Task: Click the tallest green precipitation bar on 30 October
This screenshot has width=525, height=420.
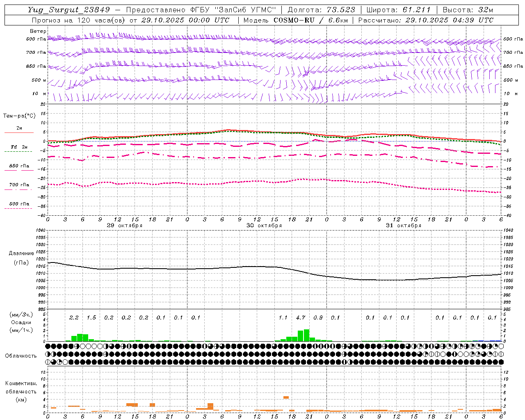Action: [x=306, y=335]
